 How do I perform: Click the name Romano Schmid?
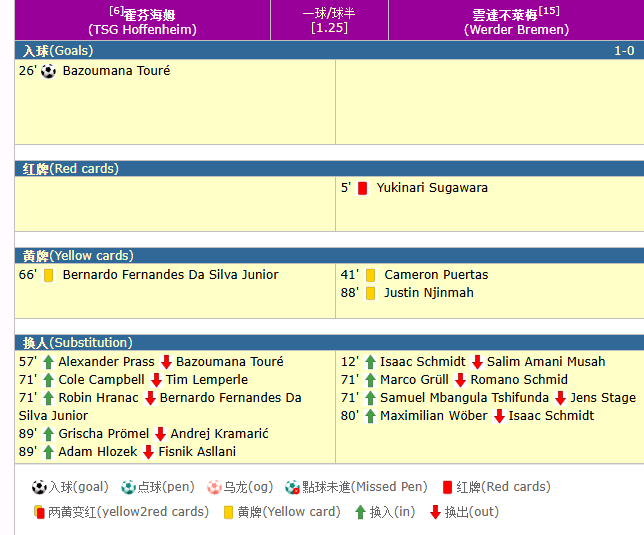[519, 380]
